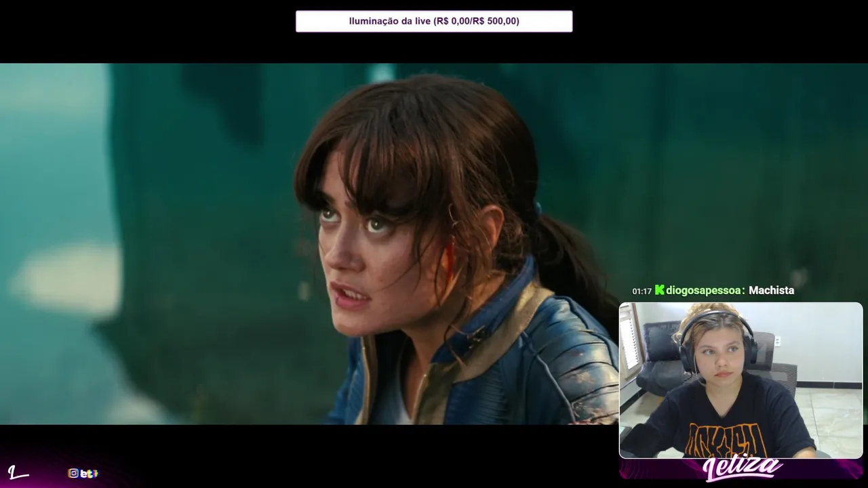This screenshot has width=868, height=488.
Task: Click the green Kick logo in chat message
Action: (659, 290)
